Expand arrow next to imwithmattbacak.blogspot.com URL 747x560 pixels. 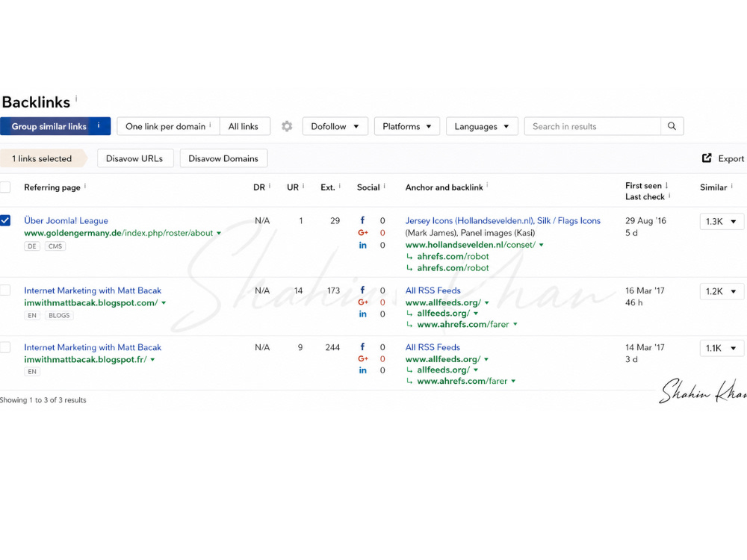[164, 303]
